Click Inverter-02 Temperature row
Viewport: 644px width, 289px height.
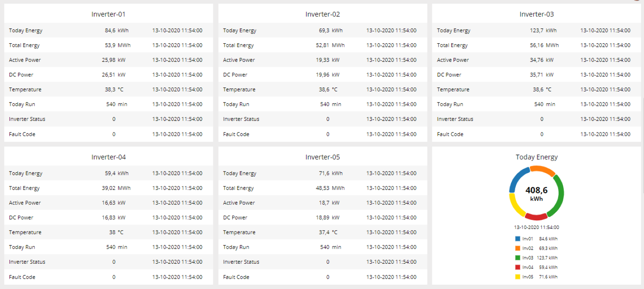tap(323, 90)
